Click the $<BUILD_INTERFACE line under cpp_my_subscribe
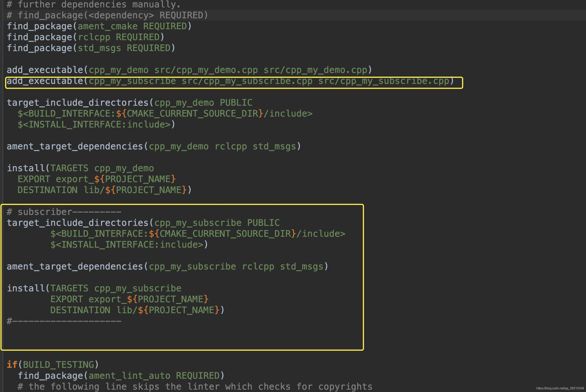586x392 pixels. [x=198, y=234]
